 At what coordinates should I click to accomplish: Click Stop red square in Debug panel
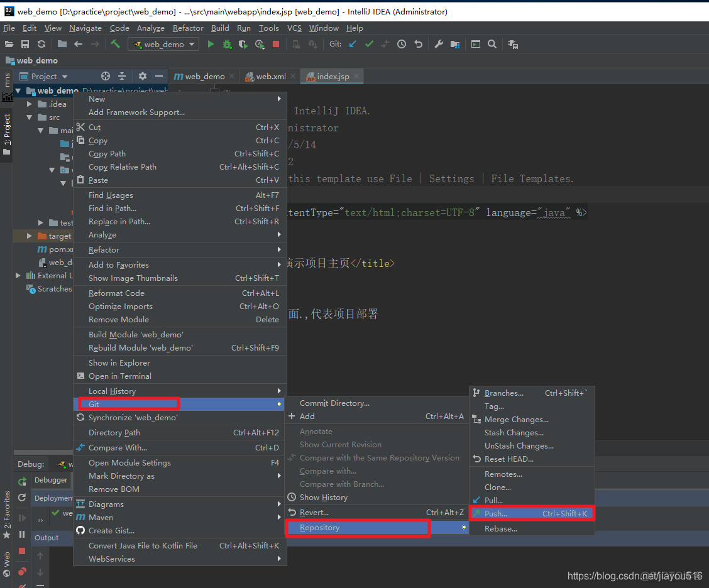point(22,551)
